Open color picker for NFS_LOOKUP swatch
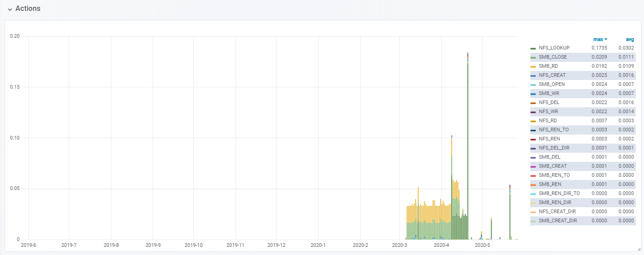 [533, 48]
